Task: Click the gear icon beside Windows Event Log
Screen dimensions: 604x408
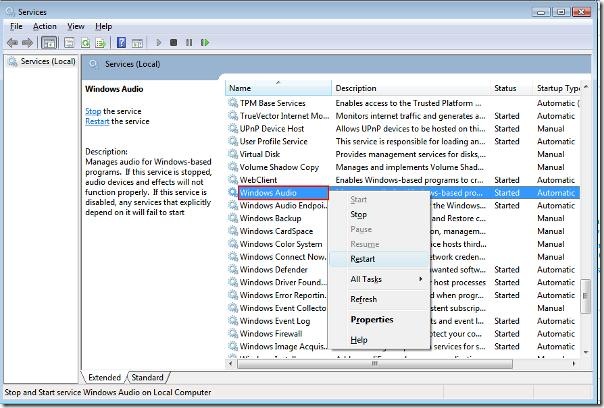Action: point(233,321)
